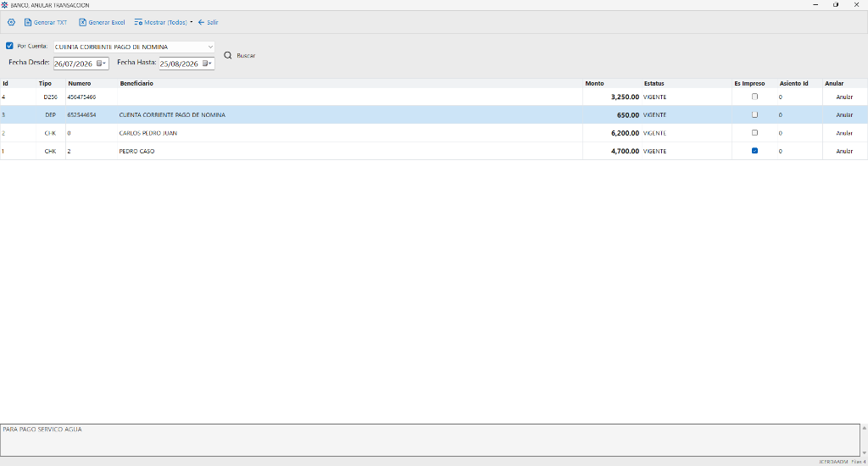The height and width of the screenshot is (466, 868).
Task: Click the Salir back arrow icon
Action: click(202, 23)
